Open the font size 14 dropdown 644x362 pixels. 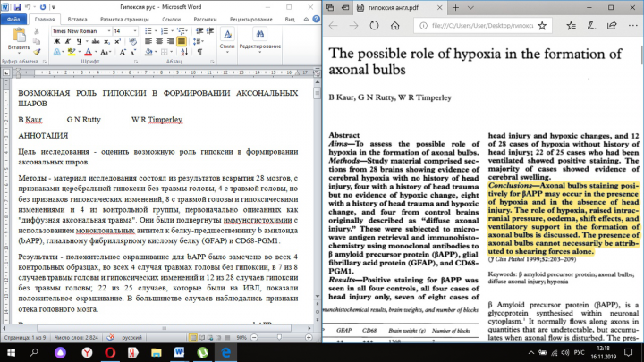tap(125, 31)
